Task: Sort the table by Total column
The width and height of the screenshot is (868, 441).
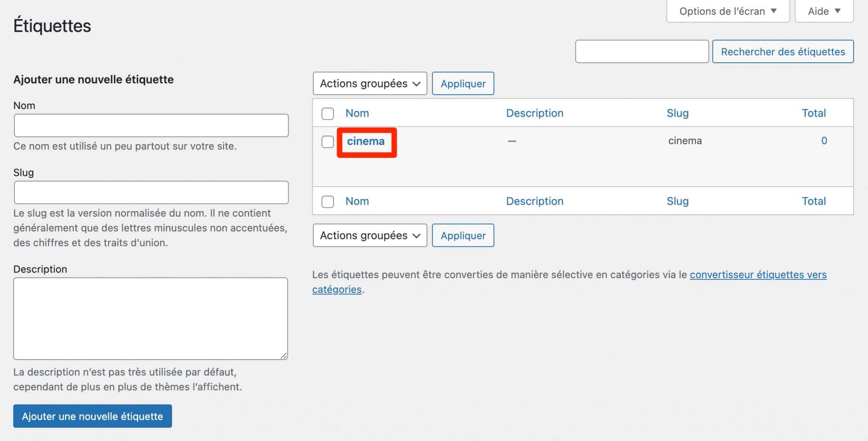Action: [813, 113]
